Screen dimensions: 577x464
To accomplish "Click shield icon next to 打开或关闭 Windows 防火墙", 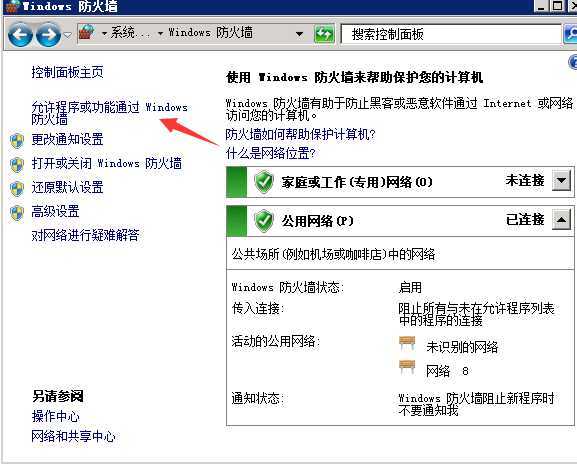I will (x=17, y=164).
